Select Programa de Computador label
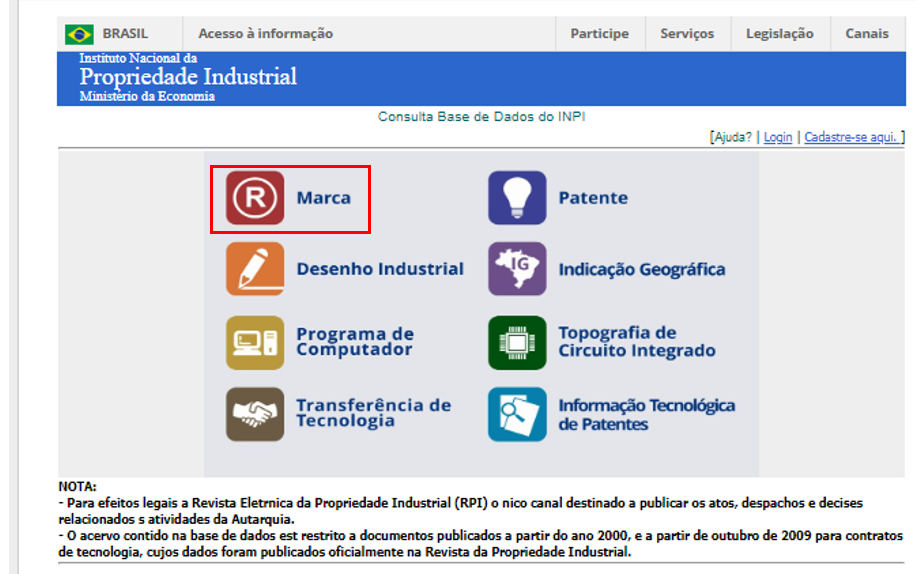The height and width of the screenshot is (574, 916). coord(355,342)
